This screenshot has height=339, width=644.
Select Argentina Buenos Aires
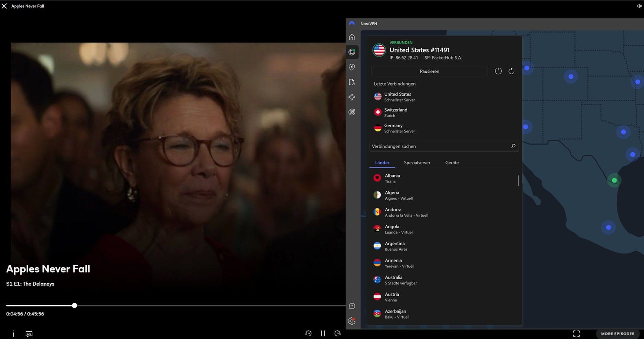(x=443, y=246)
